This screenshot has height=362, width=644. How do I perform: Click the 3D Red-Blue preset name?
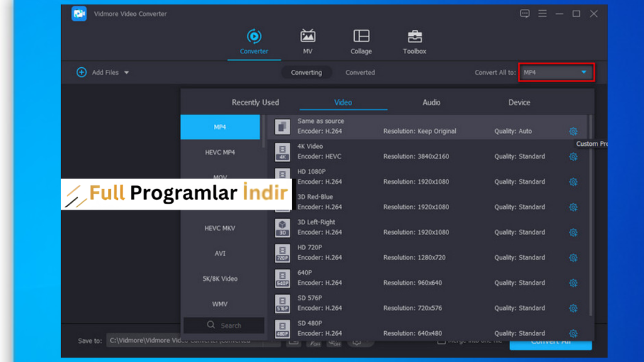pyautogui.click(x=315, y=197)
